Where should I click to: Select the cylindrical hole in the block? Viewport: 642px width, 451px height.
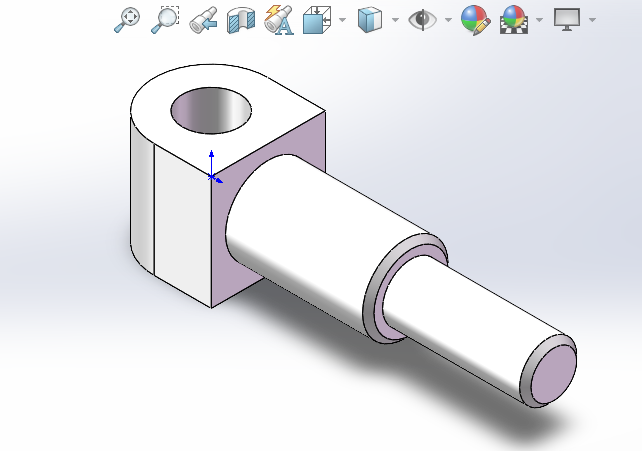[x=211, y=110]
